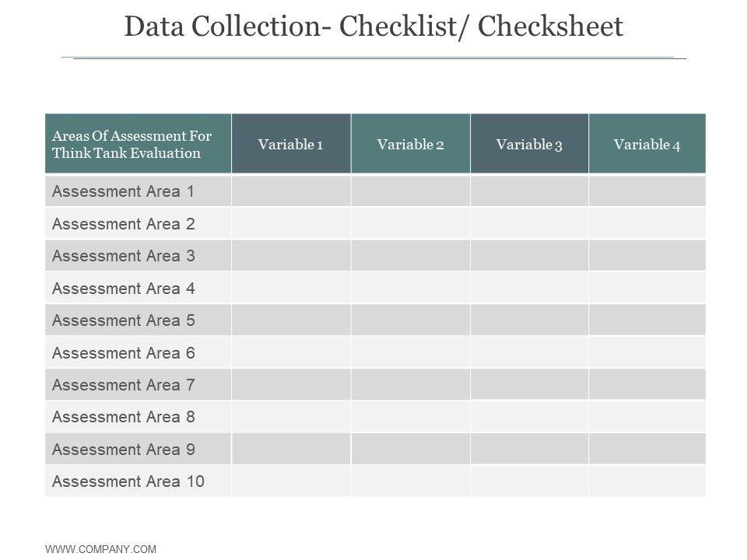Click the Variable 4 cell for Assessment Area 10
The image size is (747, 560).
647,481
